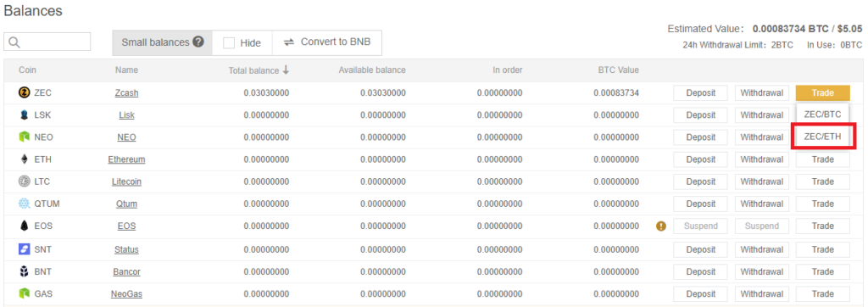
Task: Click the Estimated Value amount text
Action: point(808,29)
